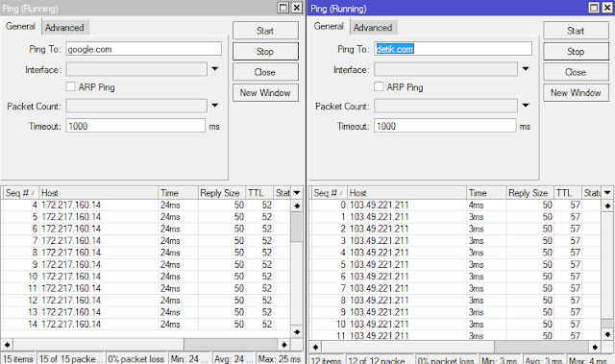Click vertical scrollbar thumb in google.com results
The height and width of the screenshot is (364, 615).
point(297,228)
